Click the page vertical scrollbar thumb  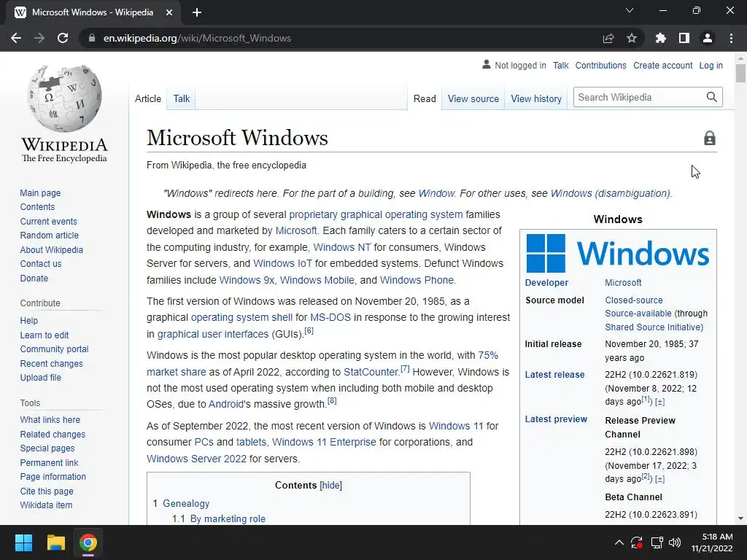740,73
